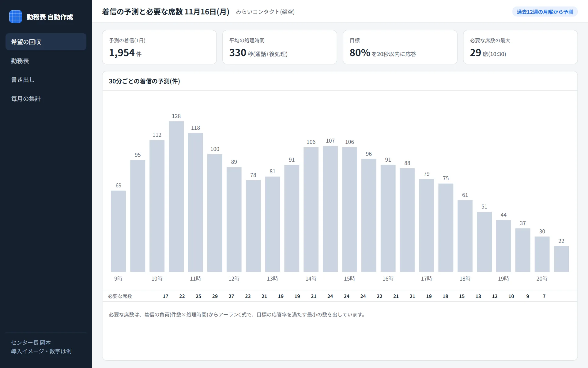Click the 14時 axis label

click(311, 278)
